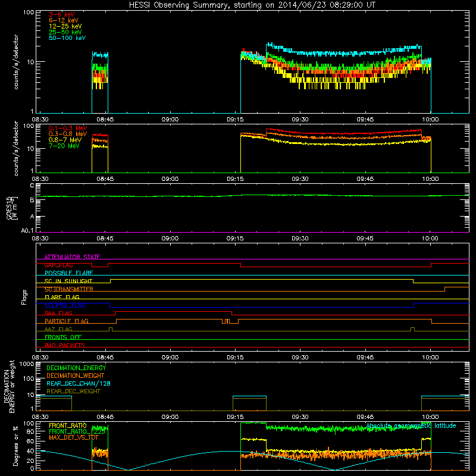Image resolution: width=476 pixels, height=476 pixels.
Task: Click the 09:15 tick under the decimation panel
Action: pyautogui.click(x=235, y=417)
